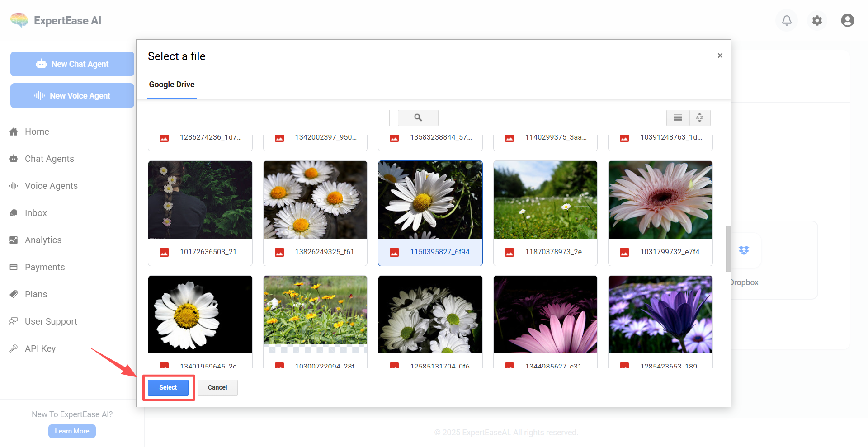
Task: Open the A-Z sort options
Action: (x=699, y=118)
